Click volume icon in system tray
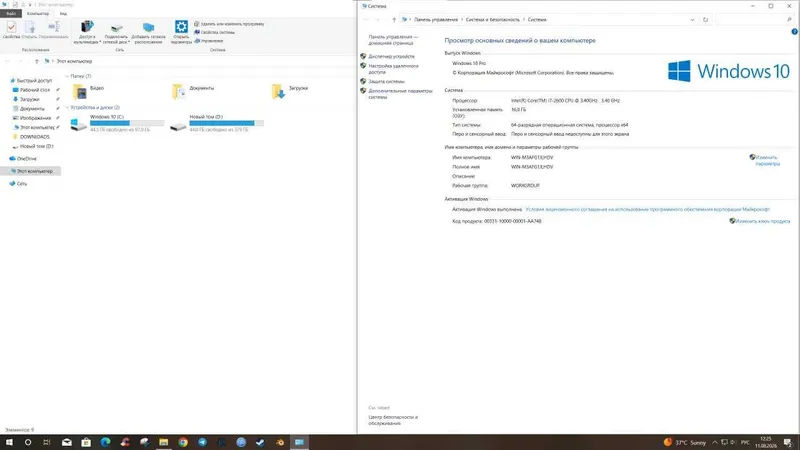 [x=733, y=442]
